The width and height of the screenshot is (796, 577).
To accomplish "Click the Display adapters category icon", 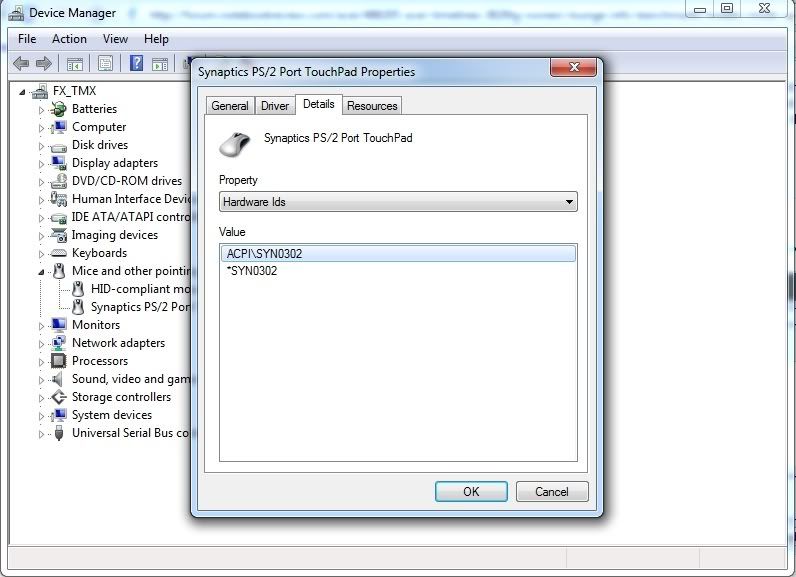I will click(x=58, y=163).
